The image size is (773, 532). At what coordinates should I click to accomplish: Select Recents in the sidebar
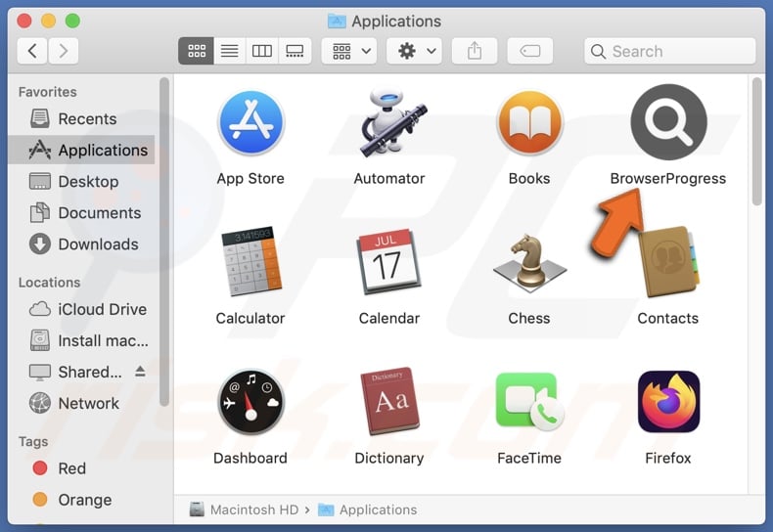pyautogui.click(x=81, y=118)
